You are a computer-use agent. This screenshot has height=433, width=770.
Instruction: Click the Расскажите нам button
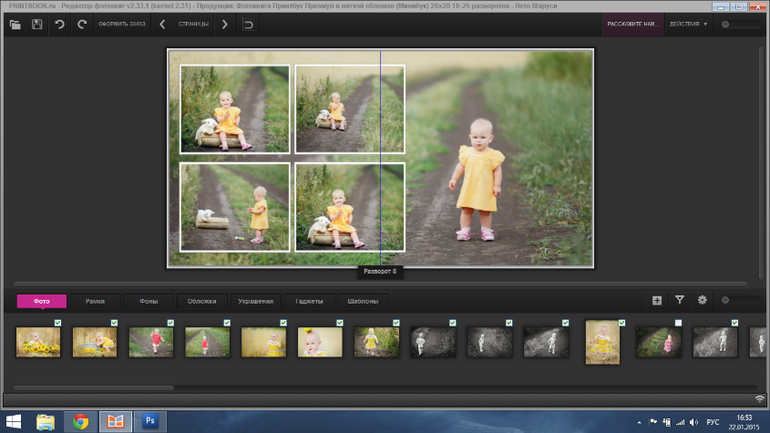click(631, 24)
